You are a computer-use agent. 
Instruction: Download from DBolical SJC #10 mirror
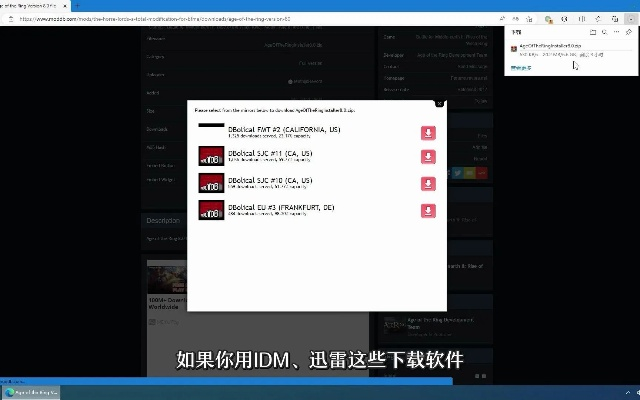[x=428, y=184]
